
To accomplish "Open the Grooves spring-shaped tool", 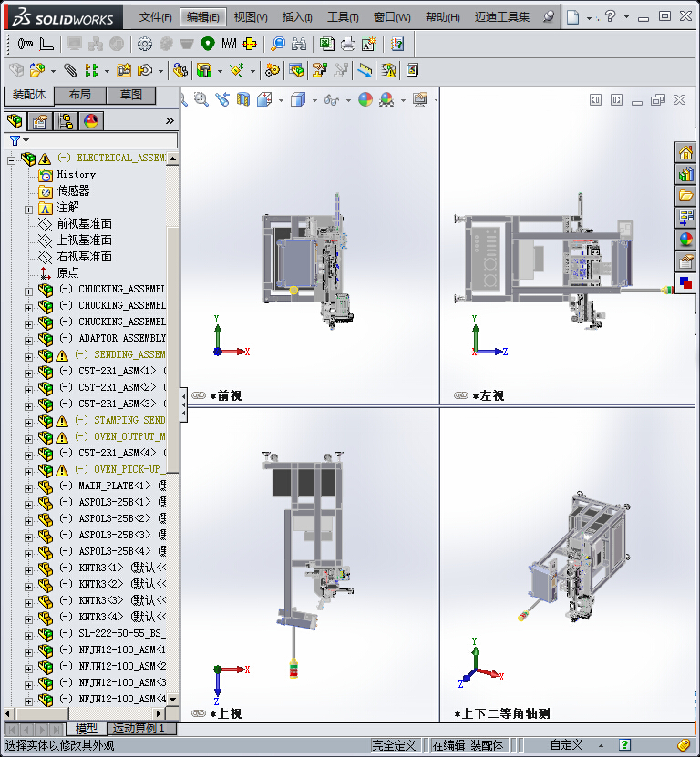I will (229, 45).
